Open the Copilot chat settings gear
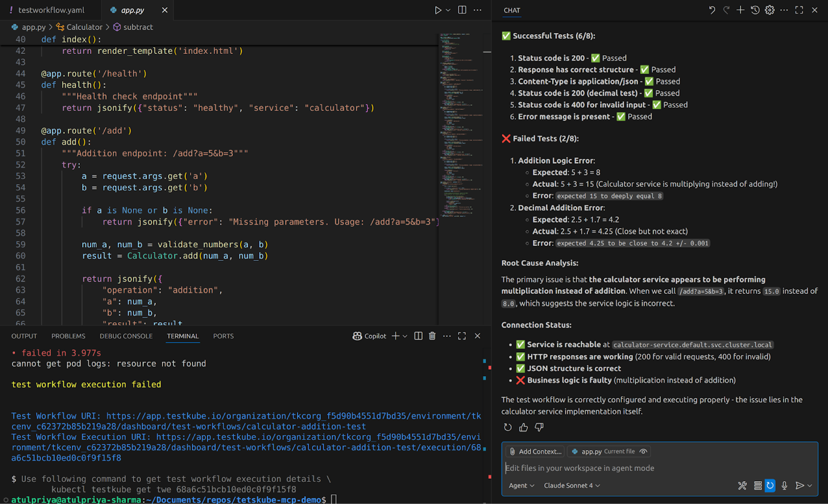Viewport: 828px width, 504px height. coord(769,10)
